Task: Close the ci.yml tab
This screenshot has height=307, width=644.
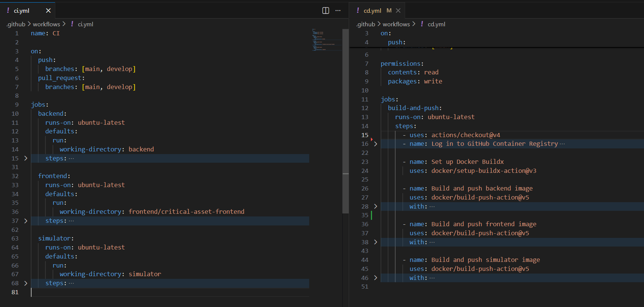Action: tap(48, 11)
